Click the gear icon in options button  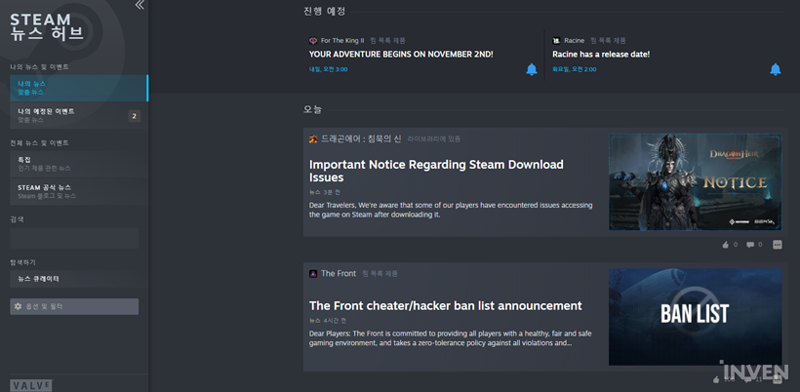tap(18, 306)
